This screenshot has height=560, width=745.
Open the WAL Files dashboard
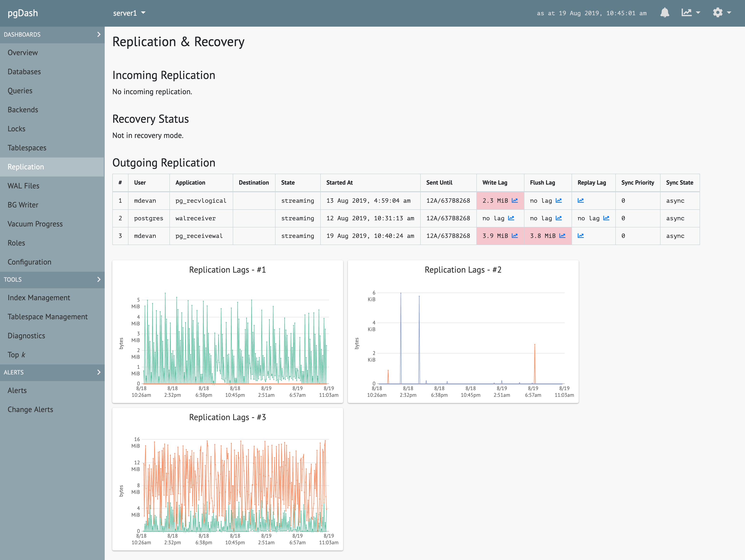(23, 186)
